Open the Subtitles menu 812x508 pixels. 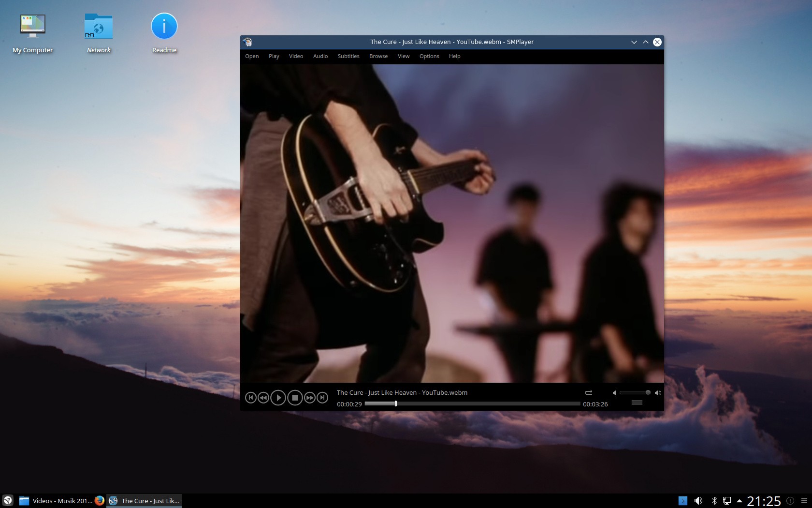pyautogui.click(x=348, y=56)
